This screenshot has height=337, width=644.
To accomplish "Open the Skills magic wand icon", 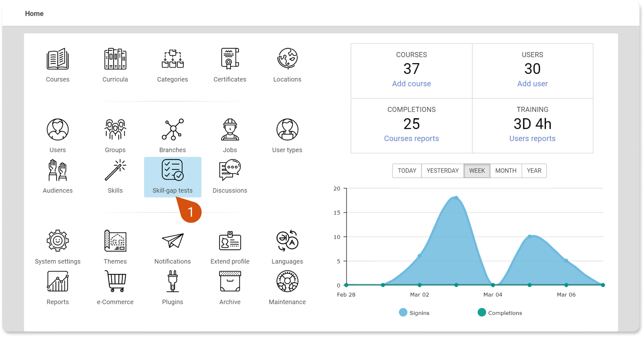I will click(x=115, y=170).
